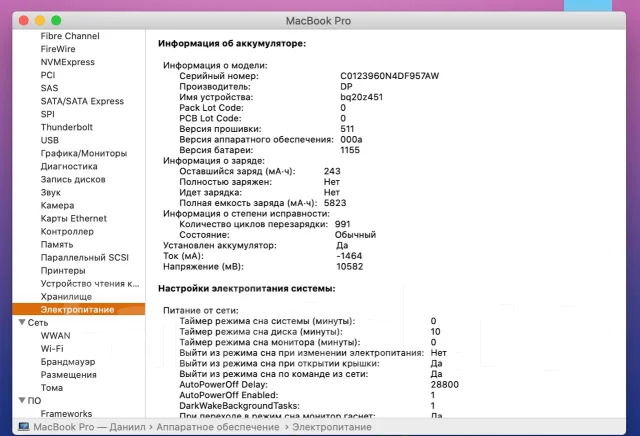Click Электропитание in path bar

332,427
